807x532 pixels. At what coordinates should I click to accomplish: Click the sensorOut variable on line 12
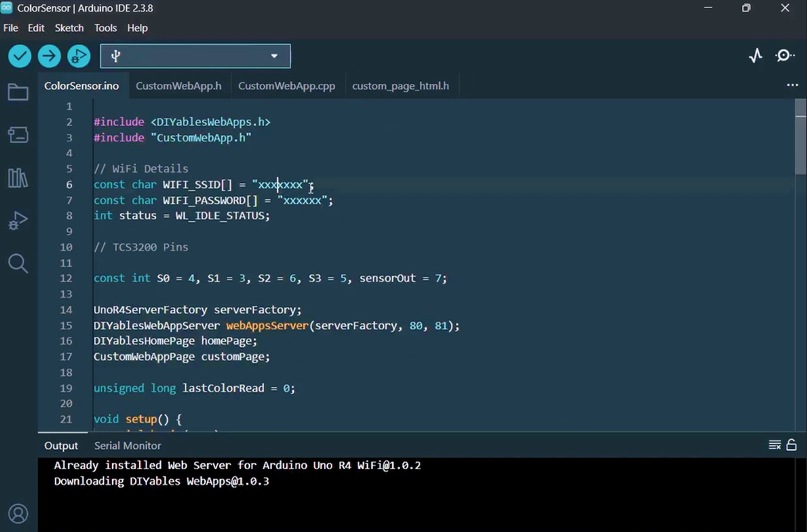[387, 278]
